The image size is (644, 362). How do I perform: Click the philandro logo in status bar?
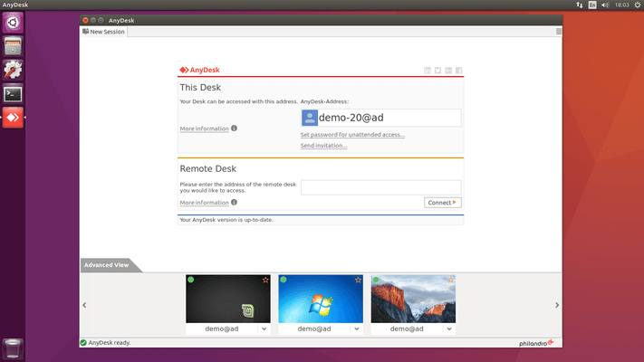pyautogui.click(x=536, y=343)
